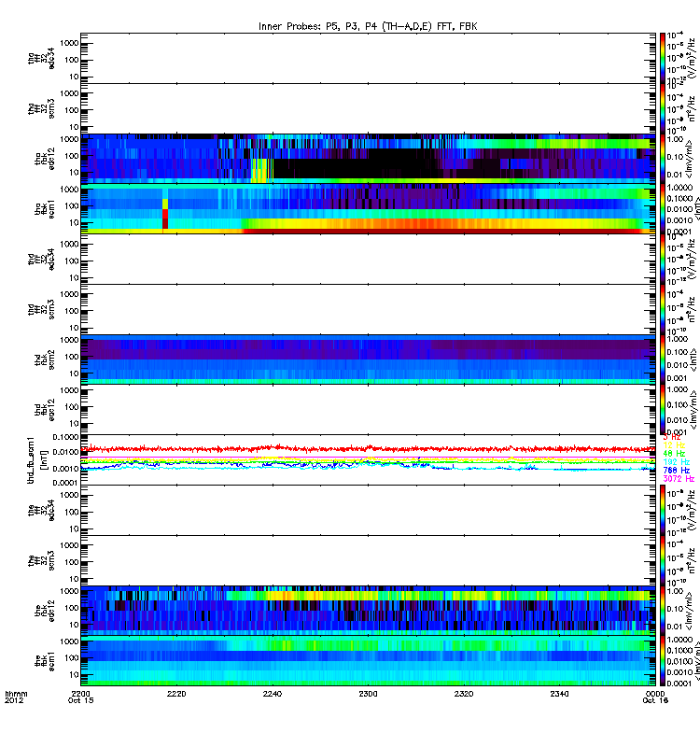Image resolution: width=700 pixels, height=747 pixels.
Task: Click the thd fbk scm2 colorbar
Action: tap(663, 359)
